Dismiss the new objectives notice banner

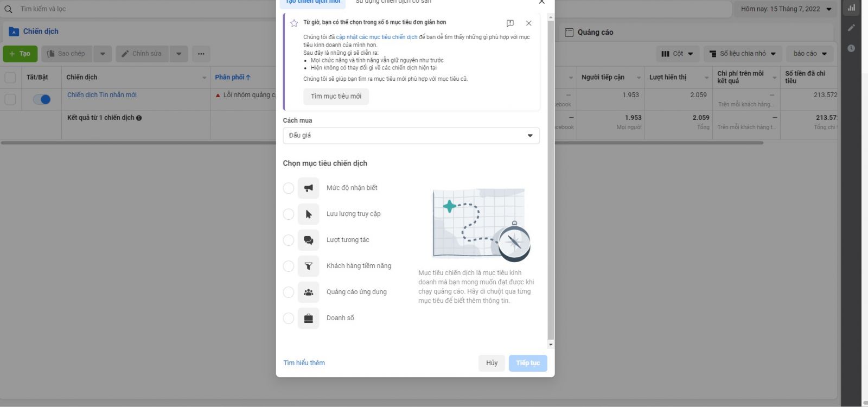click(x=528, y=23)
